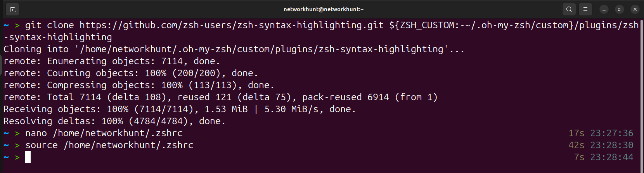Click the 7s 23:28:44 timestamp
This screenshot has width=644, height=173.
click(x=604, y=157)
